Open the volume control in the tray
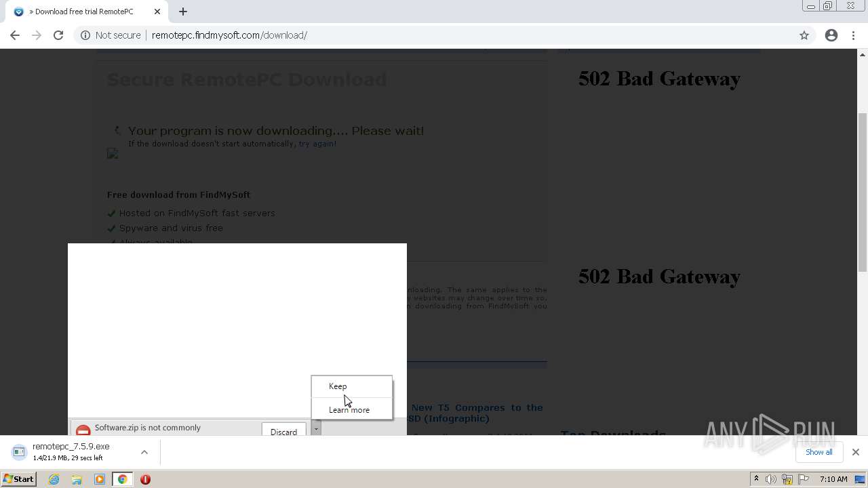 771,479
